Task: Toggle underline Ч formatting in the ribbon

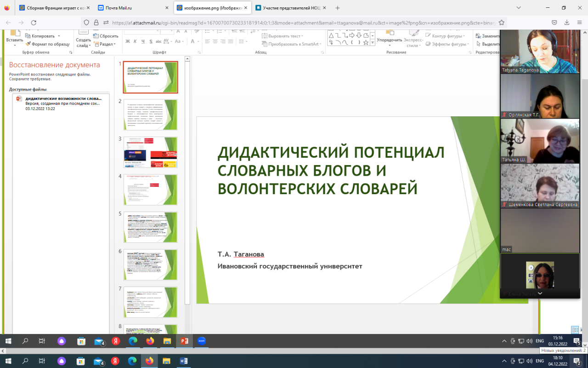Action: point(143,41)
